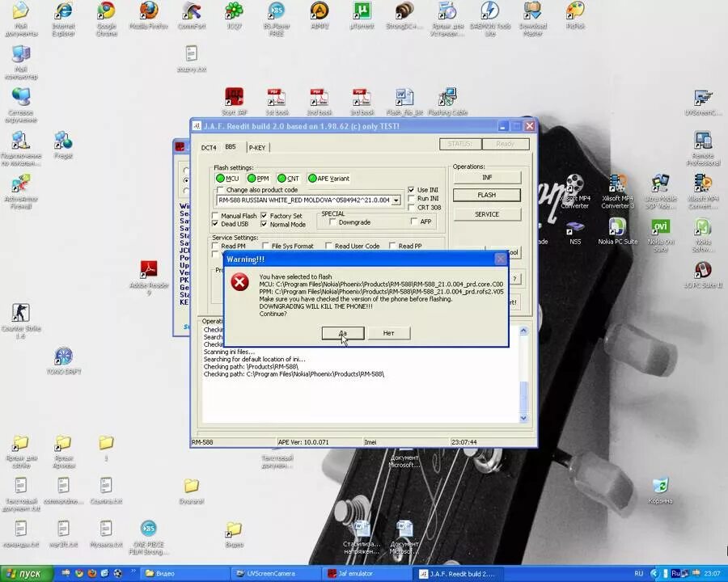Open the ONE PIECE FILM Strong icon

point(149,538)
